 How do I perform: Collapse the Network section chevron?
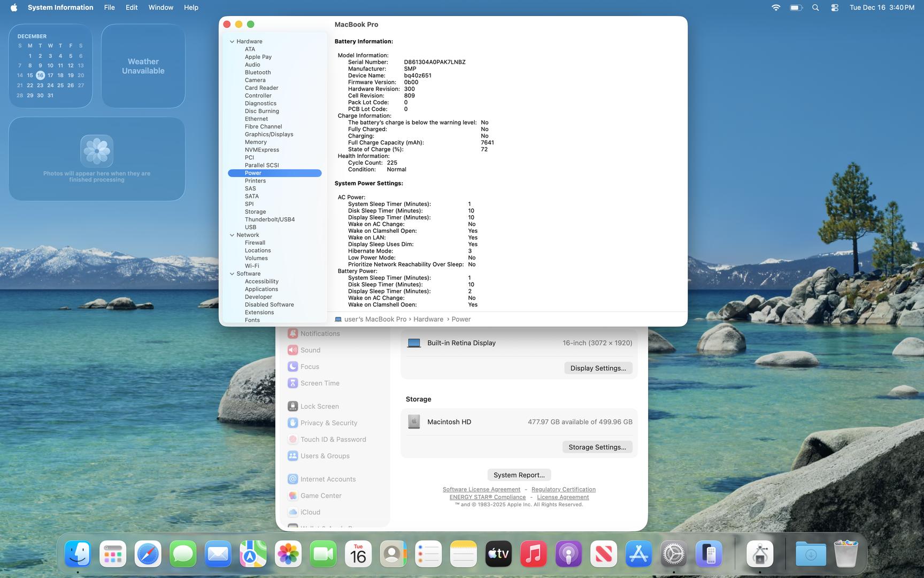click(232, 235)
